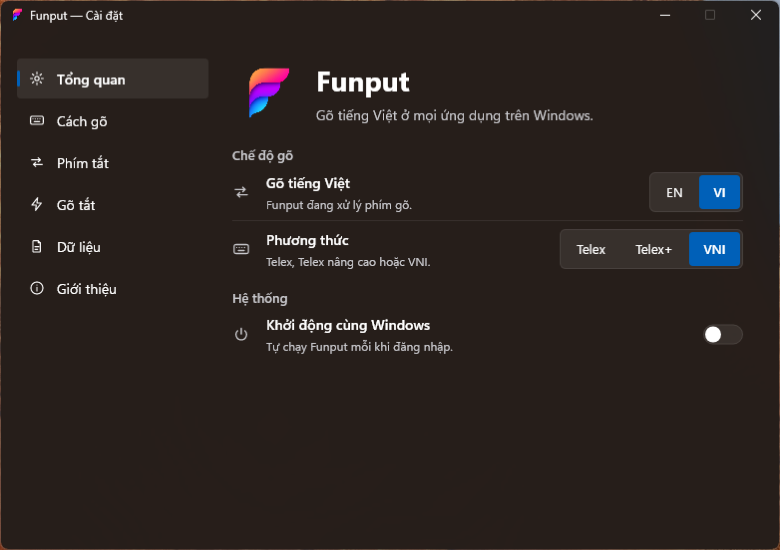Image resolution: width=780 pixels, height=550 pixels.
Task: Select the Telex+ input method
Action: 654,249
